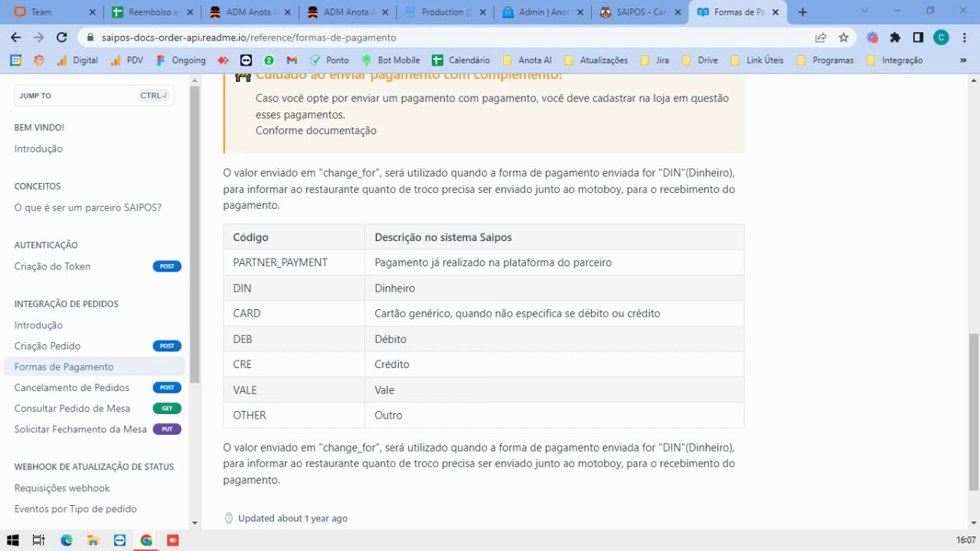Open the Windows Start menu
Image resolution: width=980 pixels, height=551 pixels.
13,540
